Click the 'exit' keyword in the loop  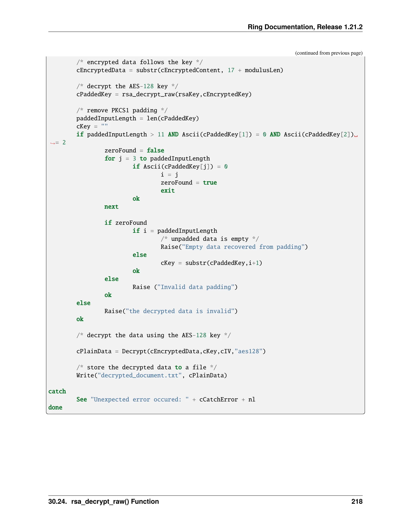[168, 191]
